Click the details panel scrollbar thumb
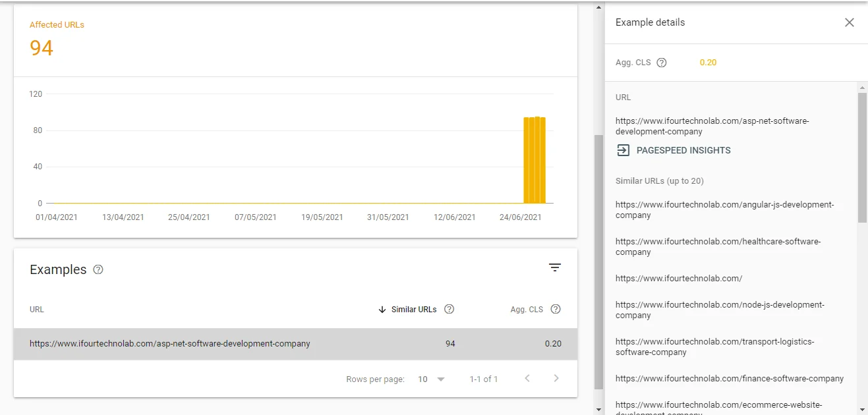The image size is (868, 415). tap(862, 157)
